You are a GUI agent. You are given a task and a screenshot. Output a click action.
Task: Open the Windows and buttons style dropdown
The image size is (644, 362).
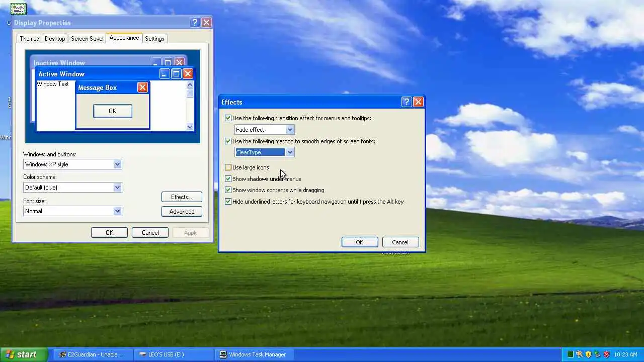click(117, 164)
